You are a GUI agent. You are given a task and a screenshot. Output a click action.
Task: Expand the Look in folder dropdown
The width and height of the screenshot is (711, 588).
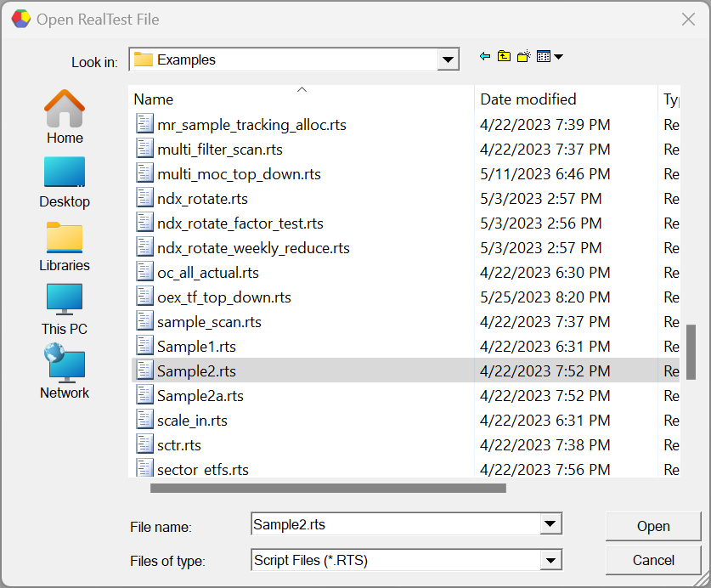pos(448,59)
